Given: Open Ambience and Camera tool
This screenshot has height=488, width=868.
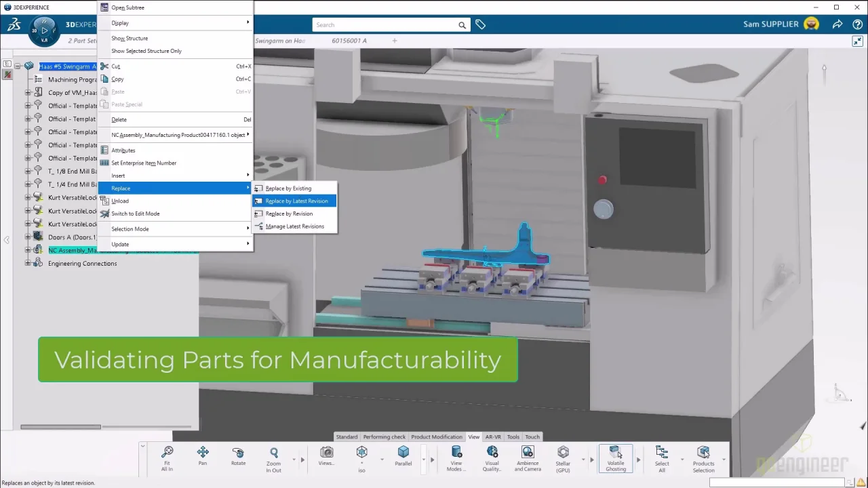Looking at the screenshot, I should coord(528,453).
